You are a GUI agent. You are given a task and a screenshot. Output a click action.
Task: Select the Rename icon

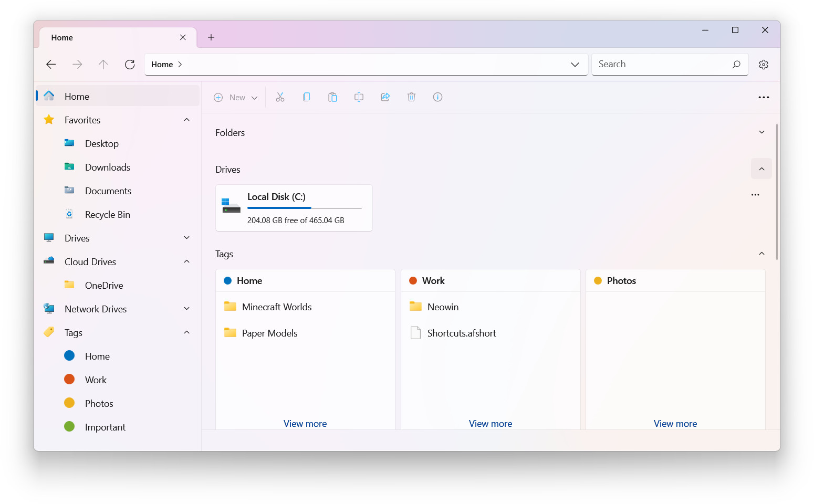point(359,97)
